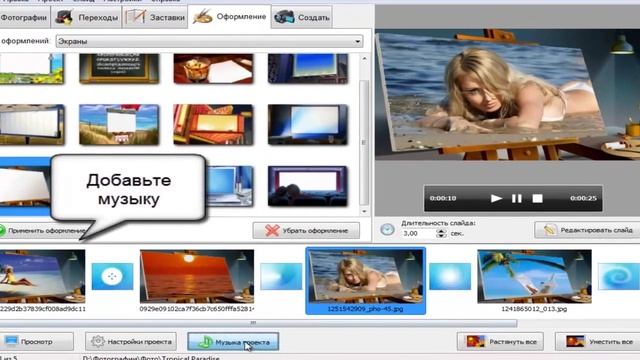
Task: Switch to the Переходы tab
Action: 86,18
